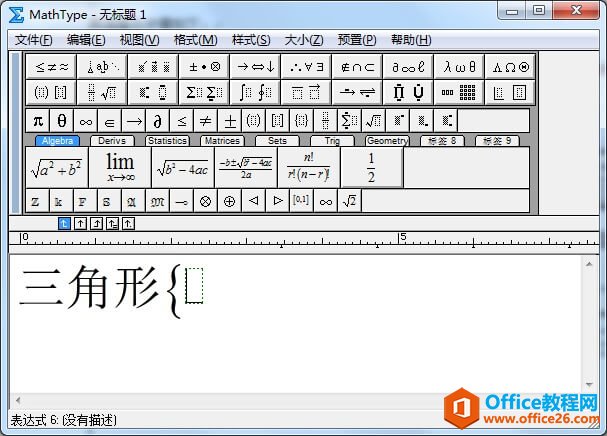Select the left-aligned tab stop button
The image size is (607, 436).
(x=64, y=223)
